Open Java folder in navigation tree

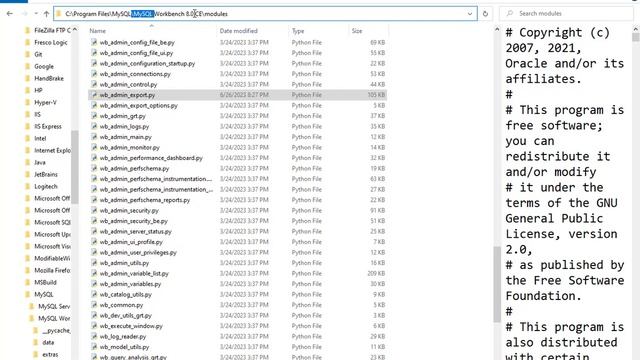pos(40,162)
